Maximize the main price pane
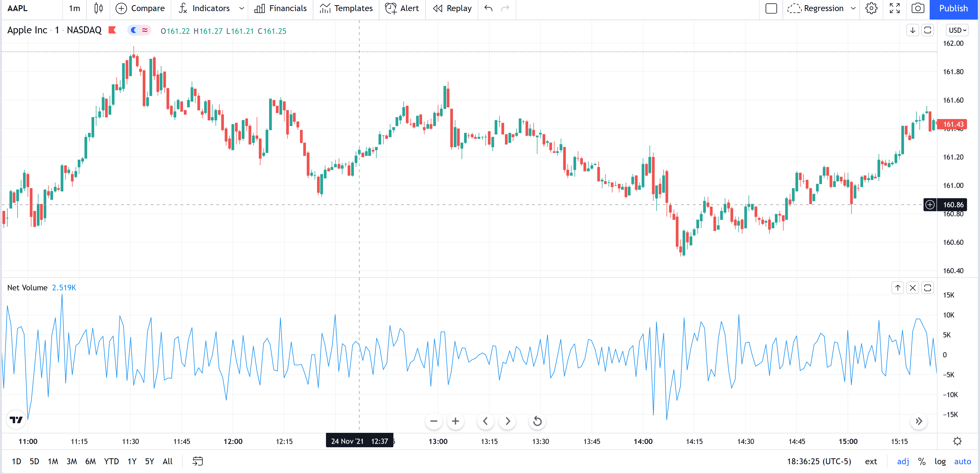 (x=927, y=30)
